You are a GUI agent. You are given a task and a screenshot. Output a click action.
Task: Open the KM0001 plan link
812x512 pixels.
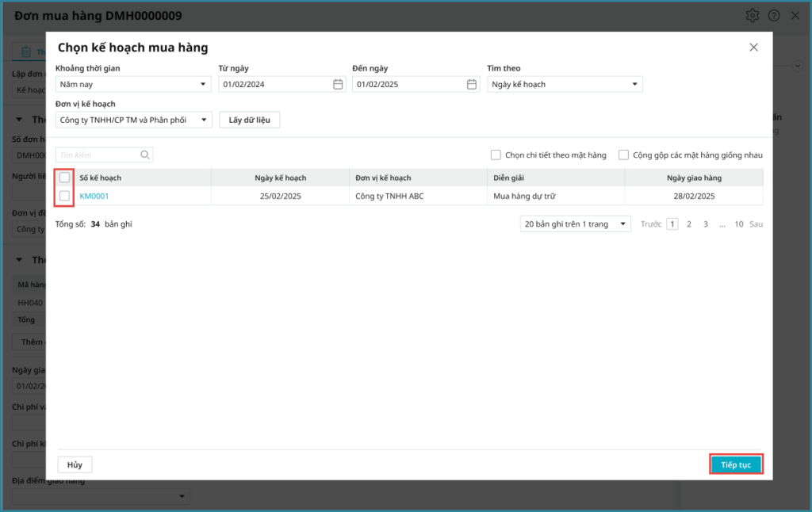pyautogui.click(x=94, y=196)
